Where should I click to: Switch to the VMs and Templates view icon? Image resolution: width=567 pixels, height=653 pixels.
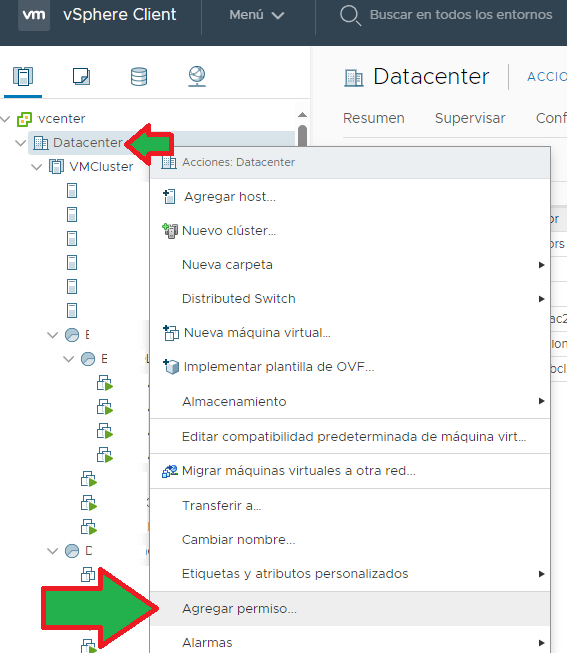tap(81, 77)
